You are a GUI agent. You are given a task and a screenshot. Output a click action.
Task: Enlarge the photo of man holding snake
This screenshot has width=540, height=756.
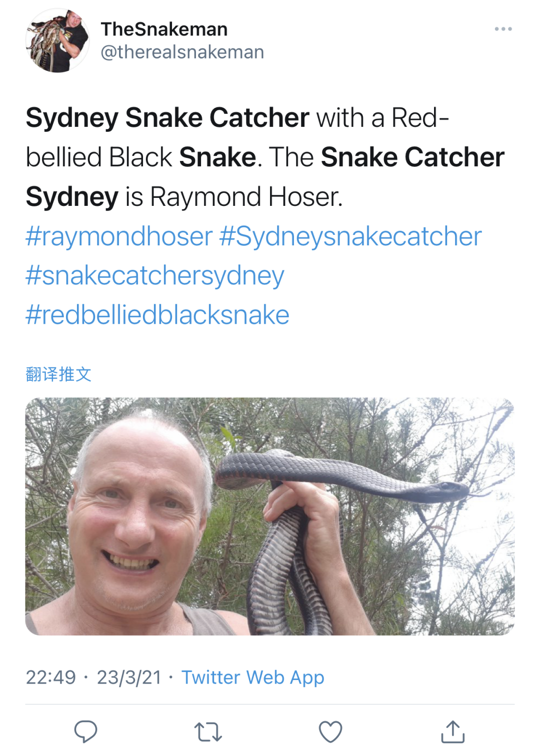click(x=270, y=516)
